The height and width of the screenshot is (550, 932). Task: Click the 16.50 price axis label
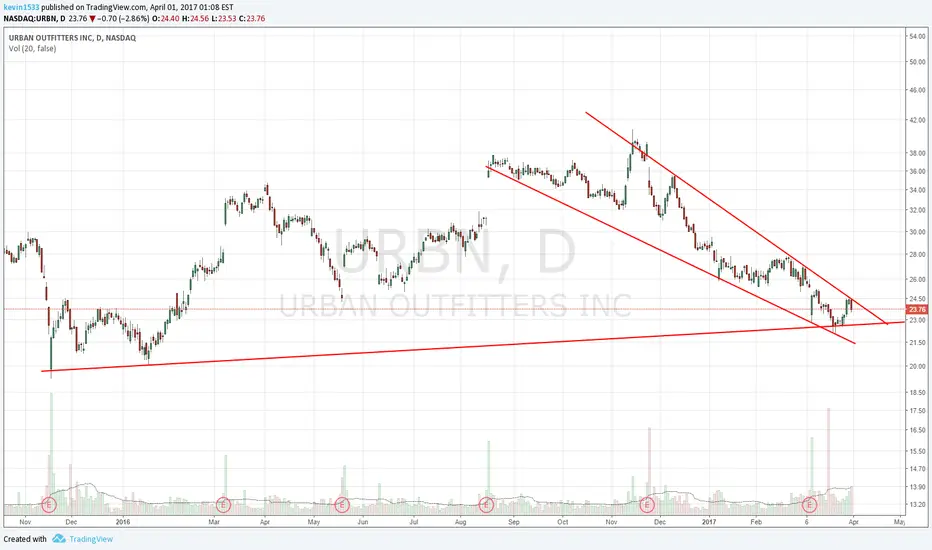pos(917,430)
